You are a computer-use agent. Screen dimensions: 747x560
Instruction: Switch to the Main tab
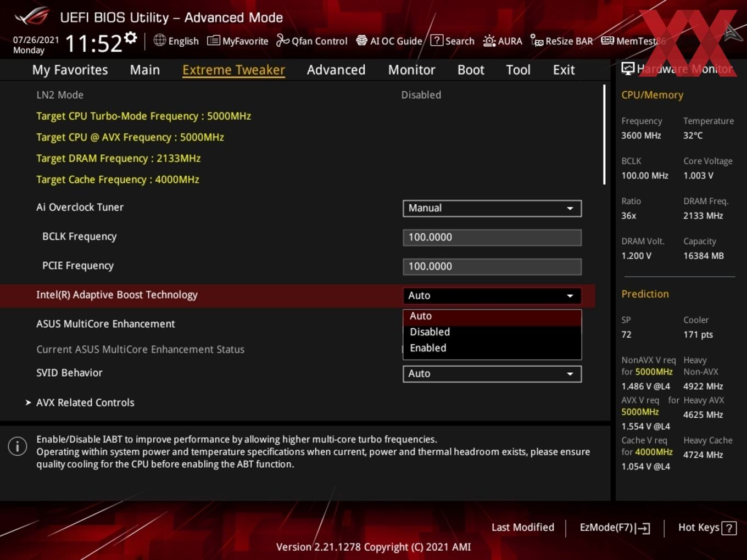pyautogui.click(x=145, y=70)
